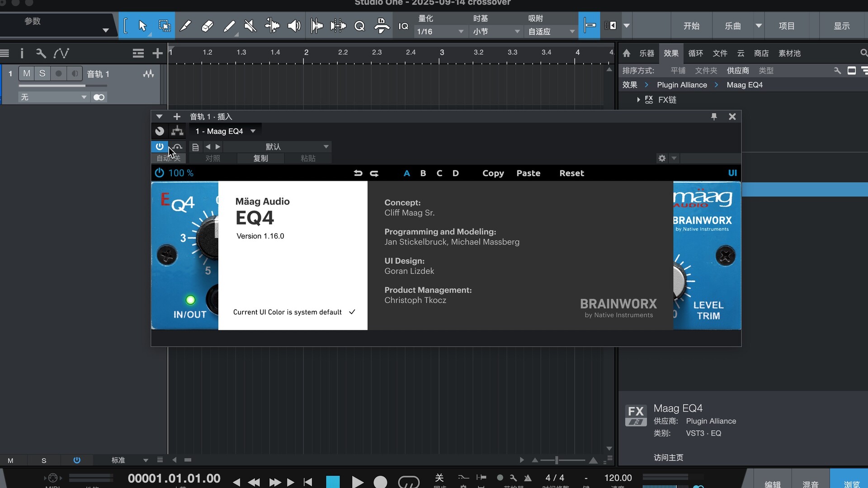Viewport: 868px width, 488px height.
Task: Click the IQ input quantize icon
Action: click(403, 26)
